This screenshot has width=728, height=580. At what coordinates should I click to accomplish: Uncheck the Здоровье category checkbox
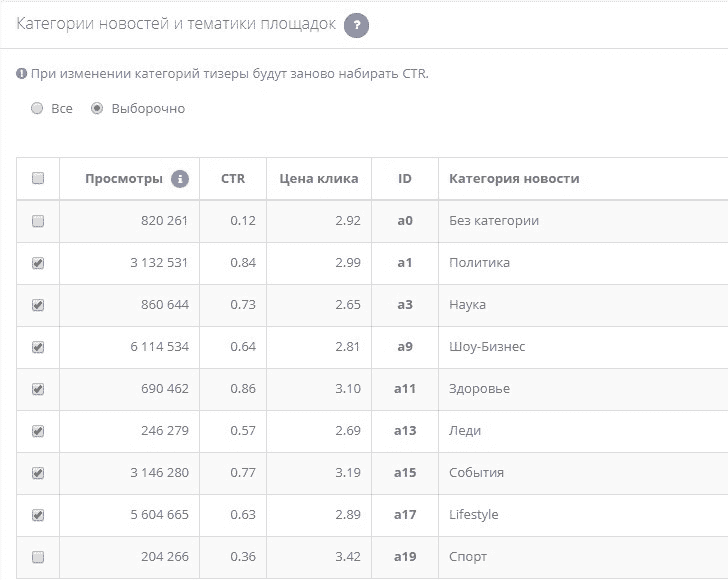tap(38, 389)
